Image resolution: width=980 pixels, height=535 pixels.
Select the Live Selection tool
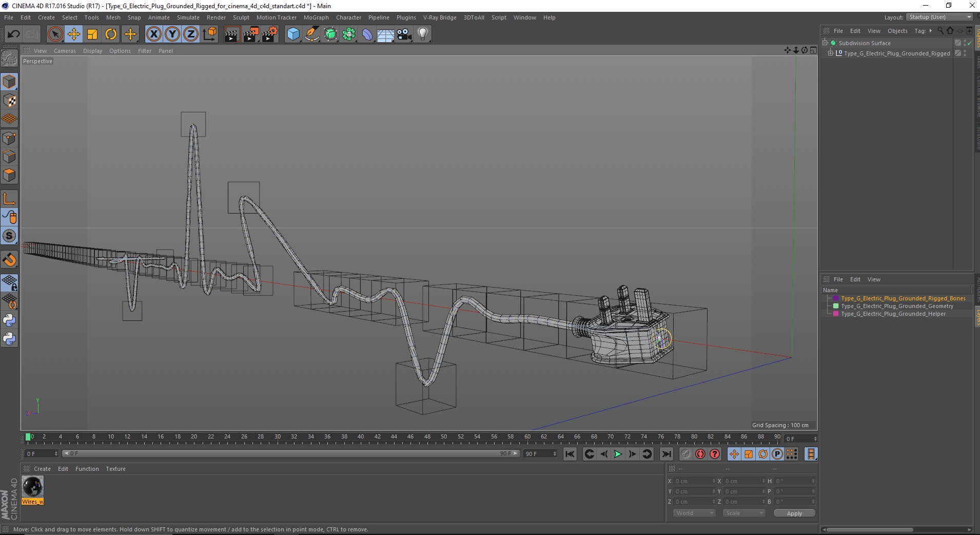[x=55, y=34]
